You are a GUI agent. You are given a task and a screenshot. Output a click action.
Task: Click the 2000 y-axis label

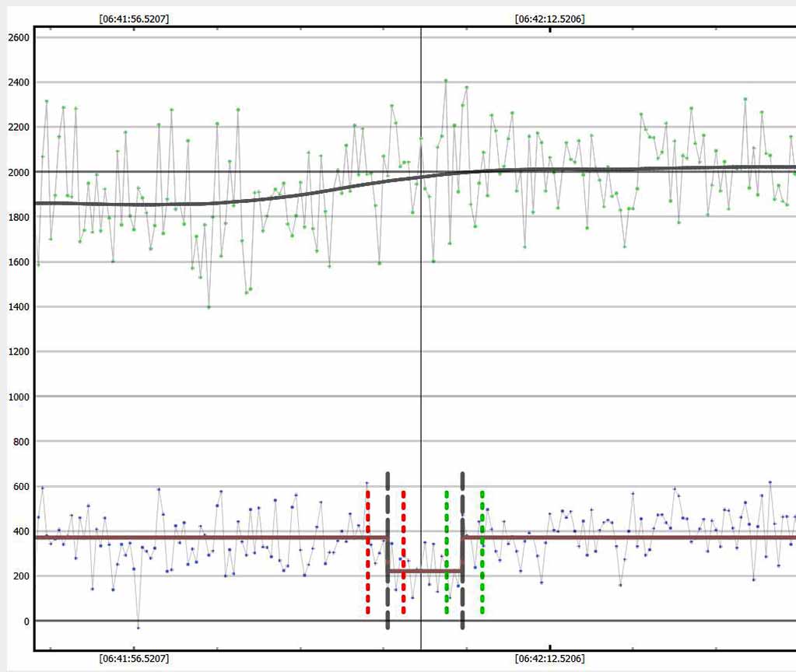[x=19, y=172]
